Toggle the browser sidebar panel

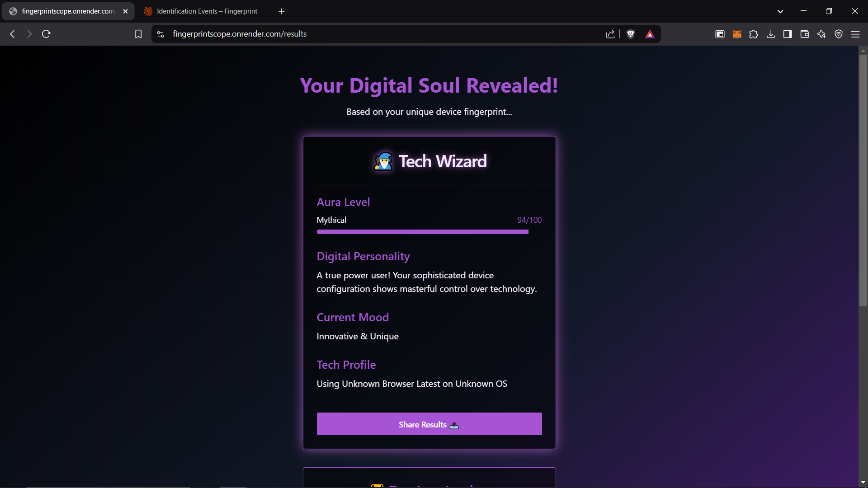(x=788, y=34)
